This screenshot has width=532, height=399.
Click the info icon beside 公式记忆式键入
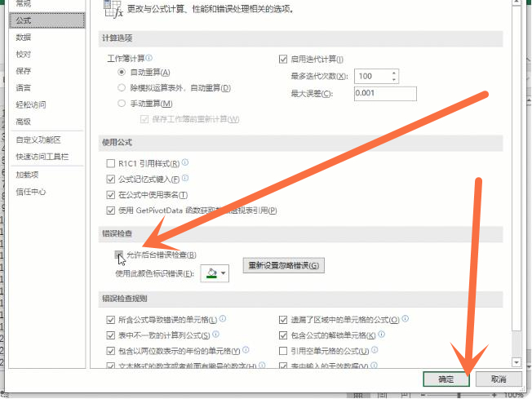click(x=186, y=179)
